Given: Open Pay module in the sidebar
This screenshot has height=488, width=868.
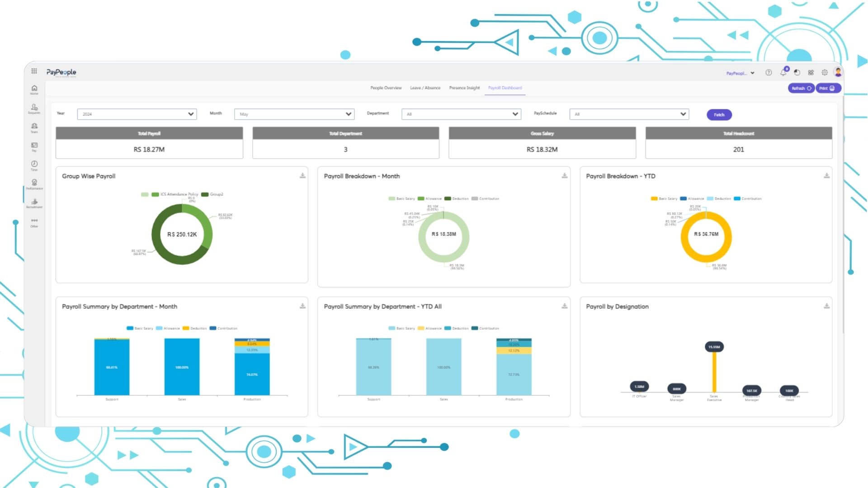Looking at the screenshot, I should [x=34, y=147].
